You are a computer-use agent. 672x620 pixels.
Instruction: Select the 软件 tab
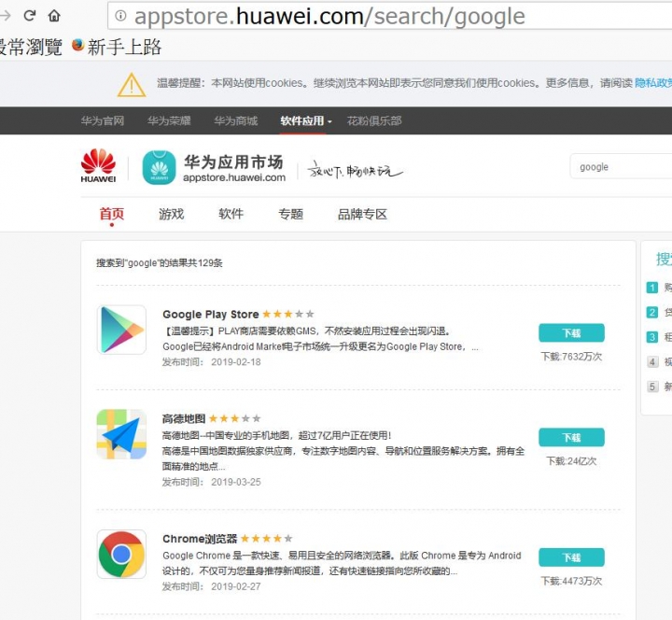[x=231, y=214]
